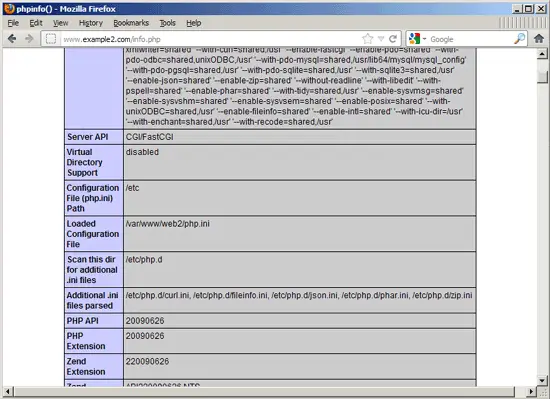Click 'Additional .ini files parsed' label
The image size is (550, 399).
[x=94, y=300]
